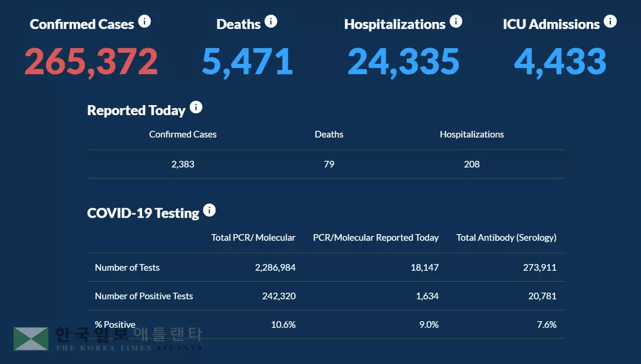Select the 4,433 ICU admissions number
Image resolution: width=641 pixels, height=364 pixels.
560,61
